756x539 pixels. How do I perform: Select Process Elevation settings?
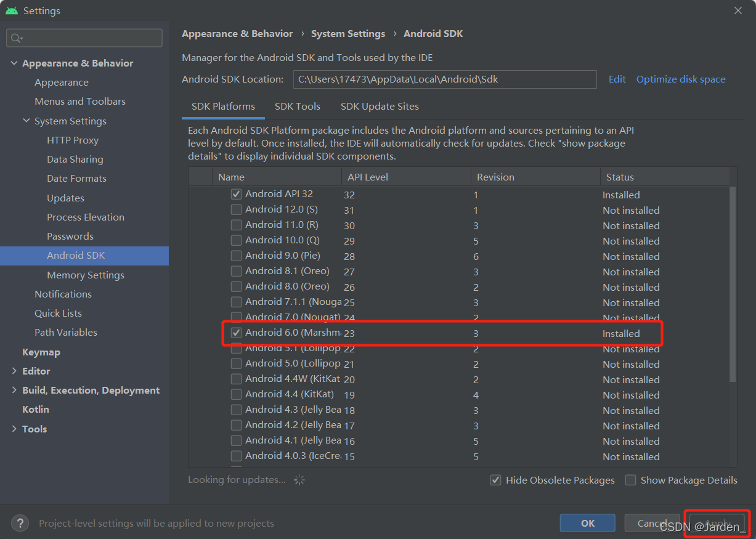(86, 217)
